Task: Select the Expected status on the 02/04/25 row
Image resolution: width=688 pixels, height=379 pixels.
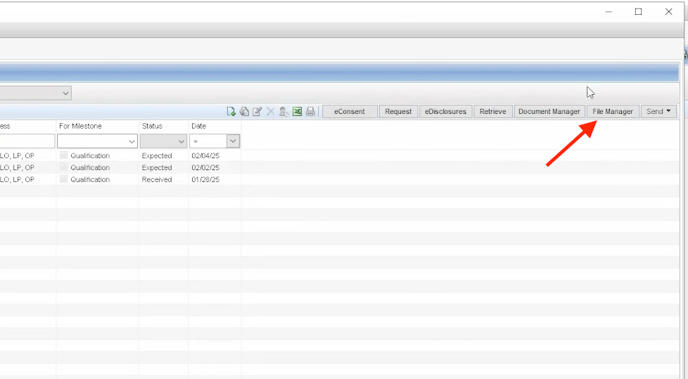Action: [157, 156]
